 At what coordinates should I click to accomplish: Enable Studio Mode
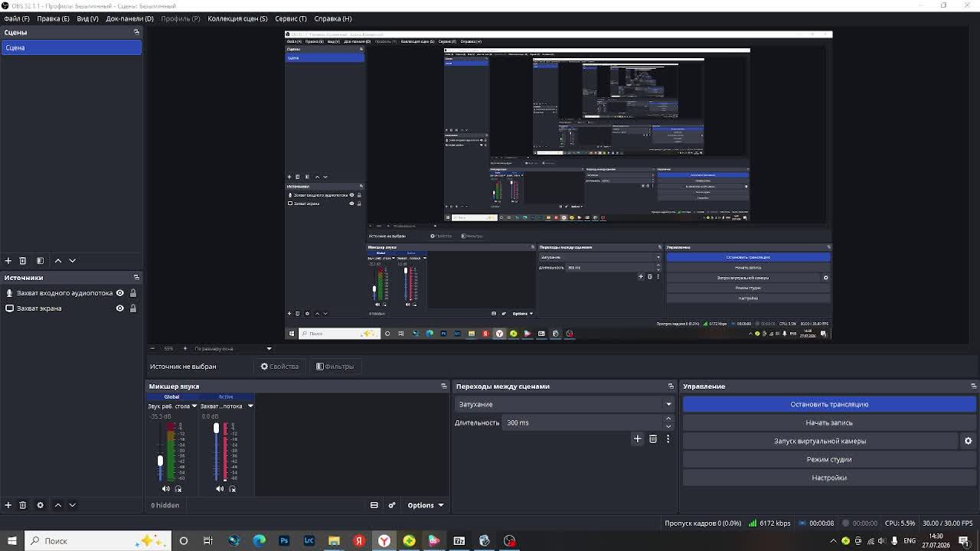[829, 459]
